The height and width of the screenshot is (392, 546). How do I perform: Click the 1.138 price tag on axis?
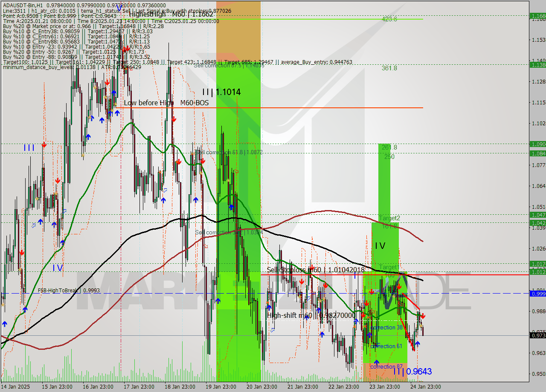click(537, 65)
